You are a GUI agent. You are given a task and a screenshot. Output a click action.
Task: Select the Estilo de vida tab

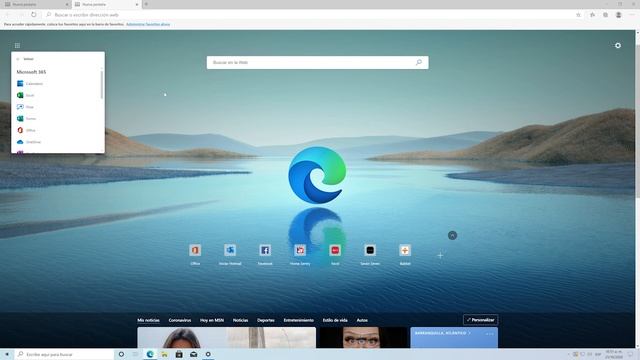click(x=335, y=320)
